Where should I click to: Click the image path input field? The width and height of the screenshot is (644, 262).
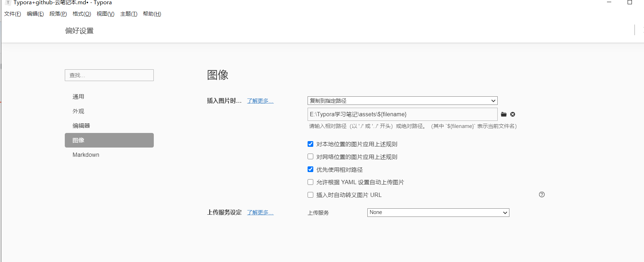pos(402,114)
